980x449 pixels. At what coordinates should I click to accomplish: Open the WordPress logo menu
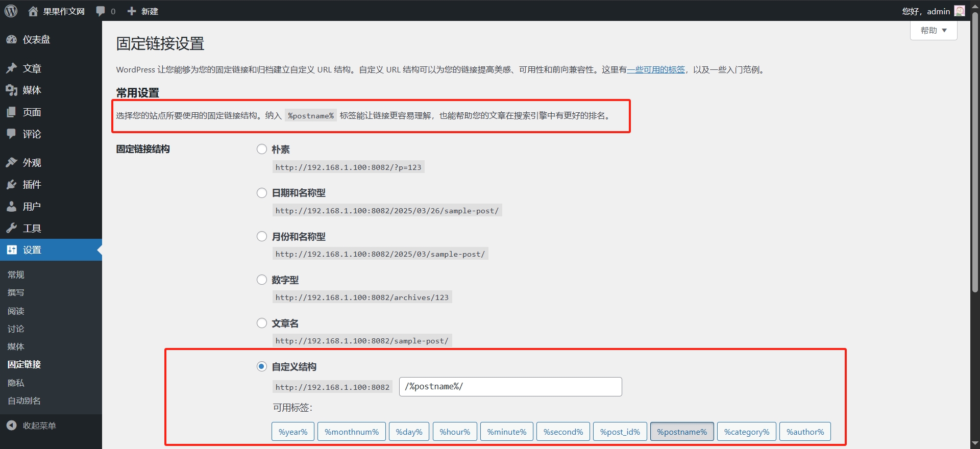click(x=11, y=11)
